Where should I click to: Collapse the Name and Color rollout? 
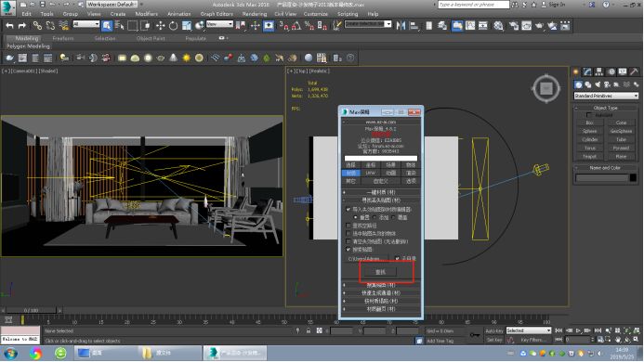(x=605, y=168)
